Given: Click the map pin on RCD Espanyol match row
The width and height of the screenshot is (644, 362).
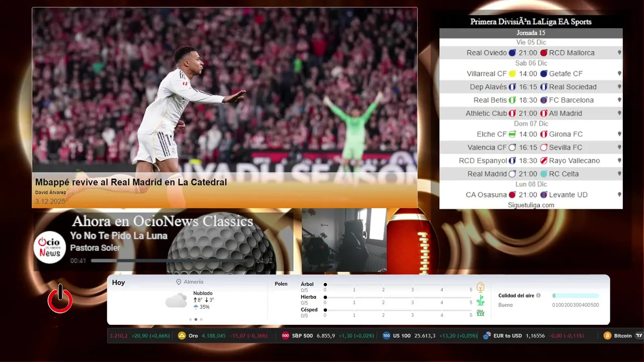Looking at the screenshot, I should pos(619,161).
